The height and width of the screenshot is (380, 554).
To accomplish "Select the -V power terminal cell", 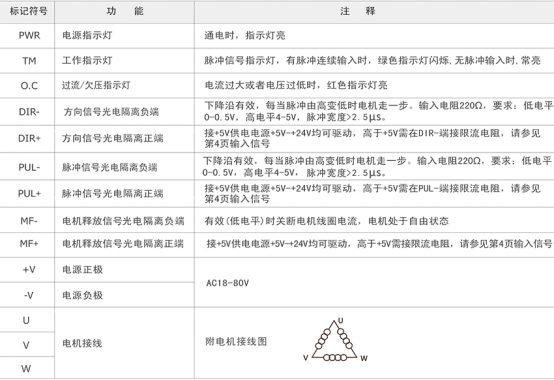I will [27, 295].
